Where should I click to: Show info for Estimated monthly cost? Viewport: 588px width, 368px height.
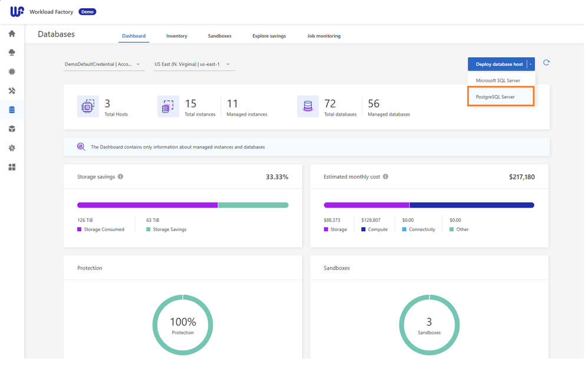[x=386, y=177]
